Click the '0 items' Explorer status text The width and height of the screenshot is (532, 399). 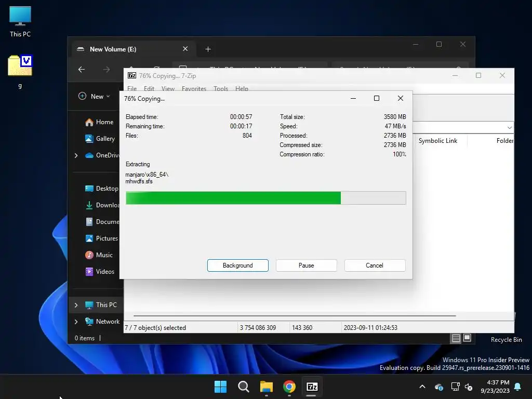[x=85, y=338]
